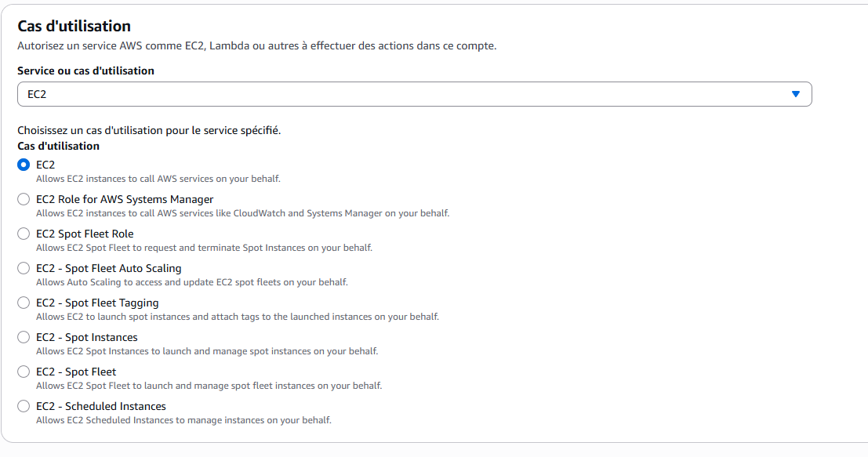
Task: Click the 'EC2 - Spot Fleet Auto Scaling' label
Action: point(108,268)
